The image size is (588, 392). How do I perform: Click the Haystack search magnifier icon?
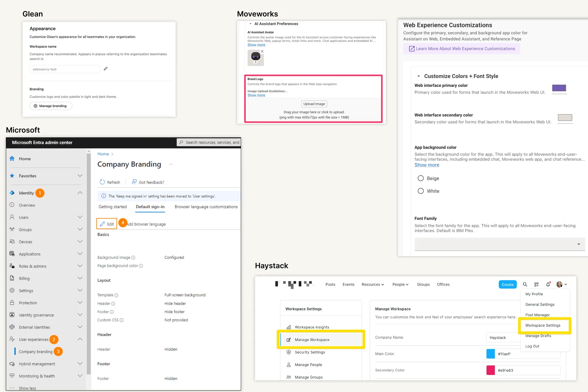point(525,284)
